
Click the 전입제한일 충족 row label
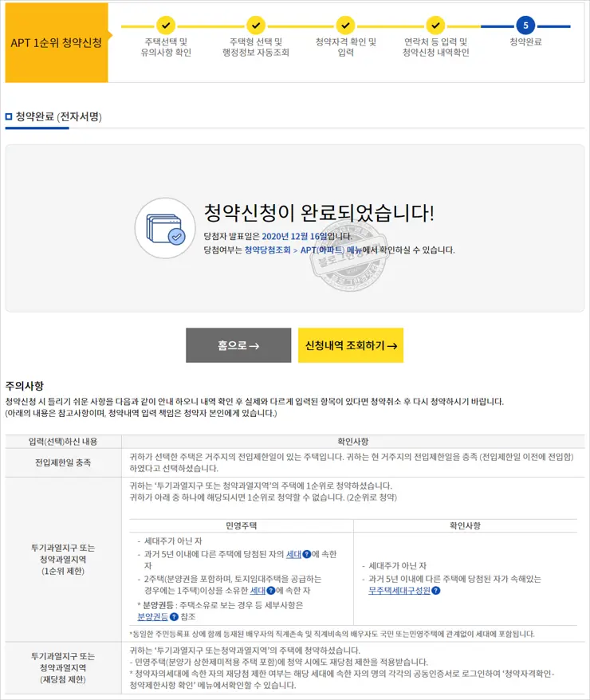point(63,462)
